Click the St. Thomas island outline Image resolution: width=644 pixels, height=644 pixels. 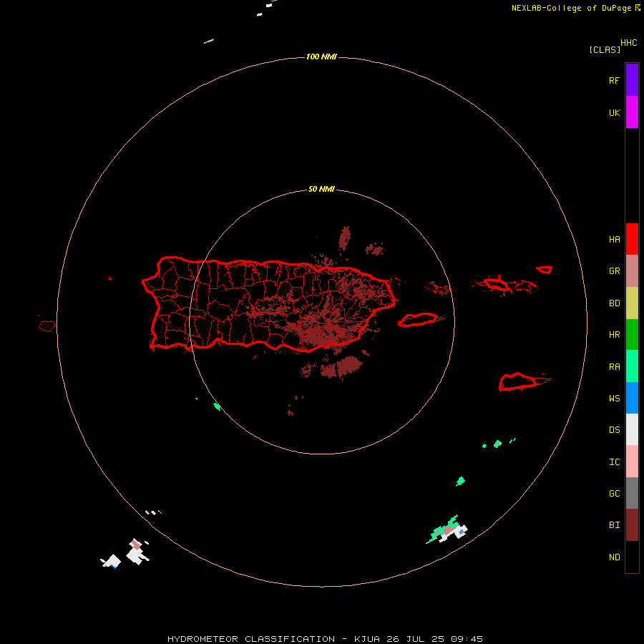tap(496, 284)
